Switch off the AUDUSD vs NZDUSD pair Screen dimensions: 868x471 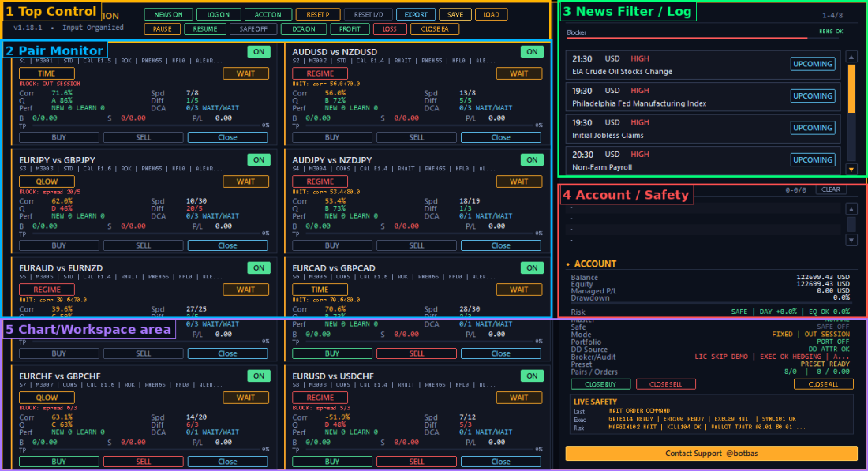pyautogui.click(x=532, y=52)
